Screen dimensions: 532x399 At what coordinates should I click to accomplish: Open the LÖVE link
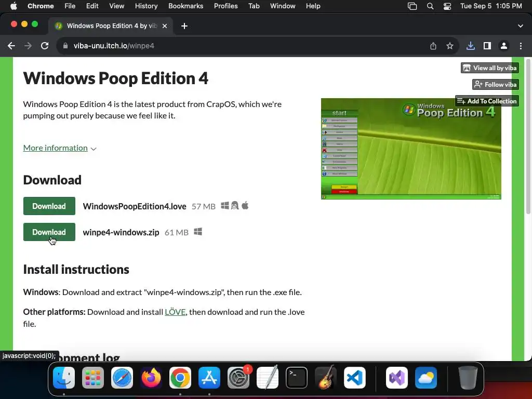coord(175,312)
